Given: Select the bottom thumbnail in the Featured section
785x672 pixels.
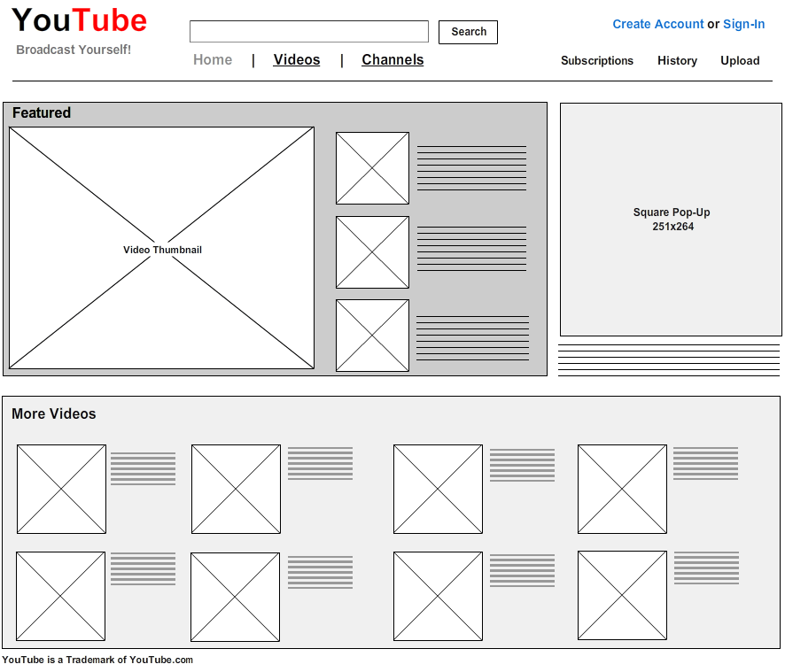Looking at the screenshot, I should click(372, 335).
